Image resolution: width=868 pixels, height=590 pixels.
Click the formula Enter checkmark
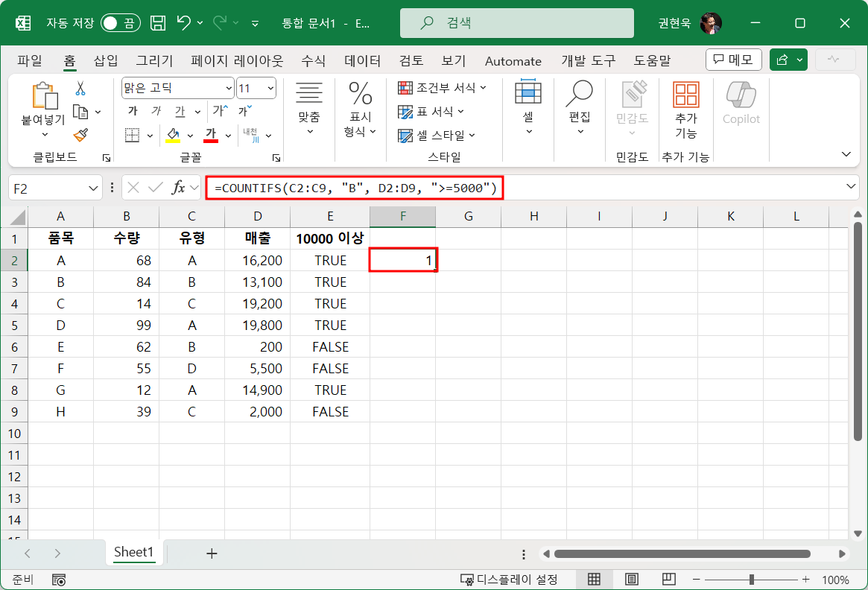coord(156,188)
